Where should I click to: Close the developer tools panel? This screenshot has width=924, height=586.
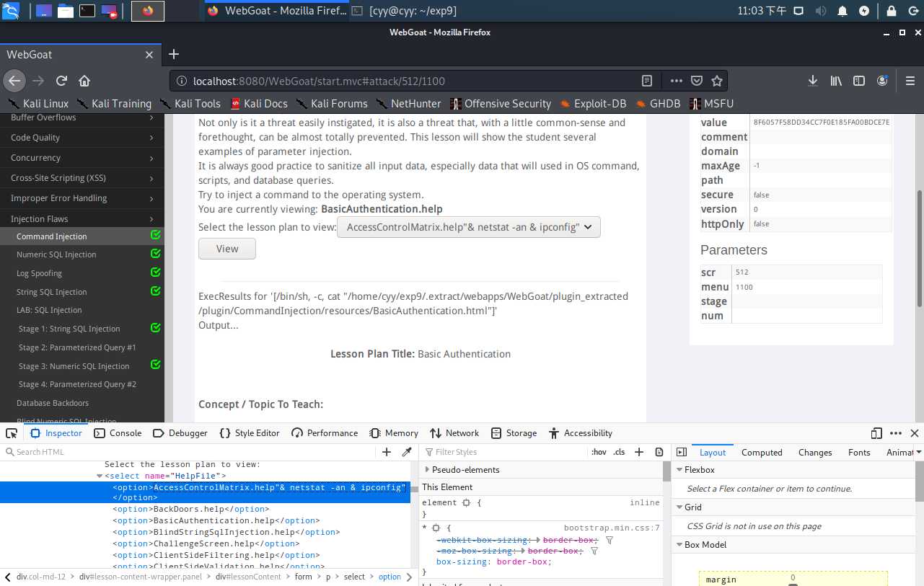pyautogui.click(x=915, y=433)
